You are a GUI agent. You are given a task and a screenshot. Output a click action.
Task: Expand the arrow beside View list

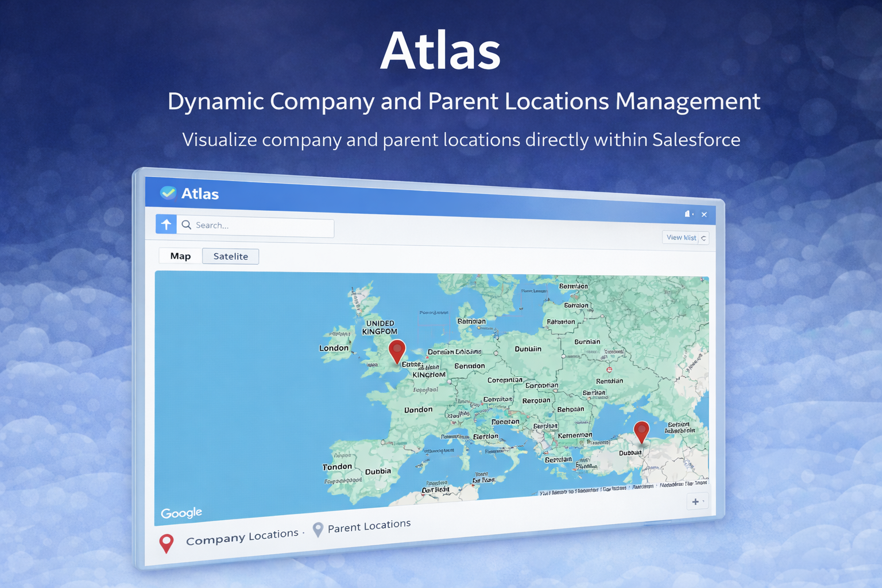click(703, 238)
